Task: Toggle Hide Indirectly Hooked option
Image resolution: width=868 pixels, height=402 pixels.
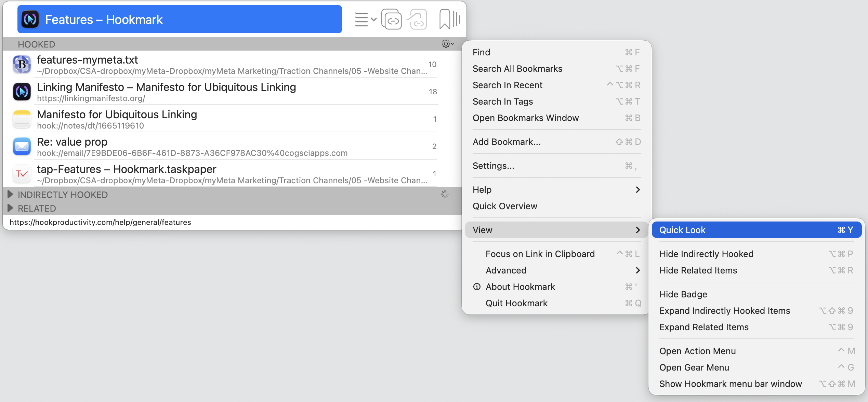Action: (707, 254)
